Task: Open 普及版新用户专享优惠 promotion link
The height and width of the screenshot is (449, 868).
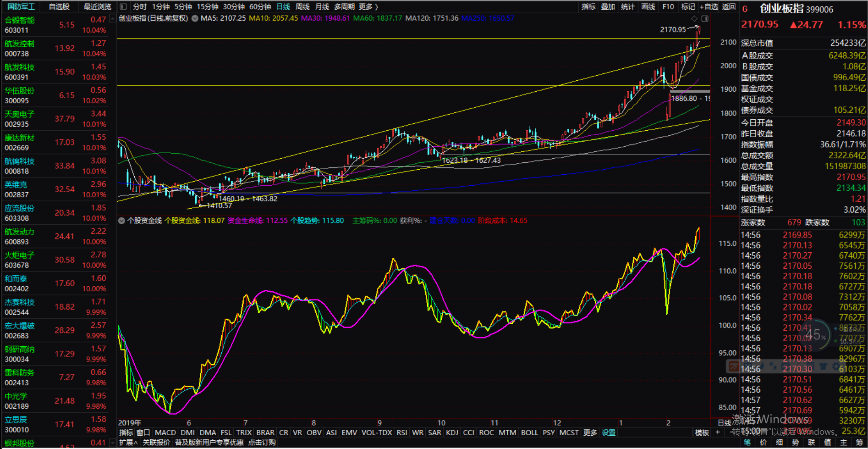Action: (209, 443)
